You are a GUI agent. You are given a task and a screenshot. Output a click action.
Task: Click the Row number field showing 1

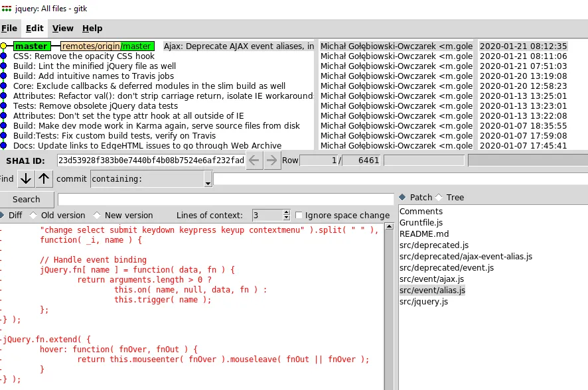[x=319, y=161]
